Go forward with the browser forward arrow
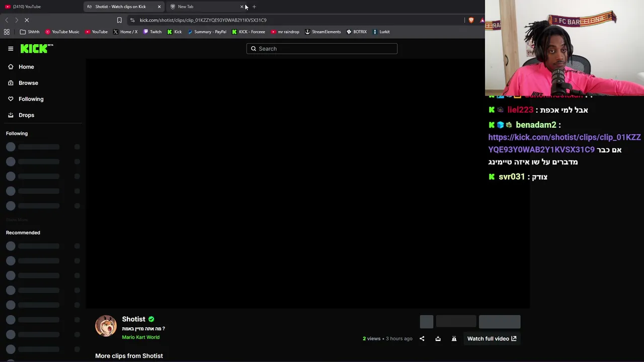Image resolution: width=644 pixels, height=362 pixels. tap(17, 20)
